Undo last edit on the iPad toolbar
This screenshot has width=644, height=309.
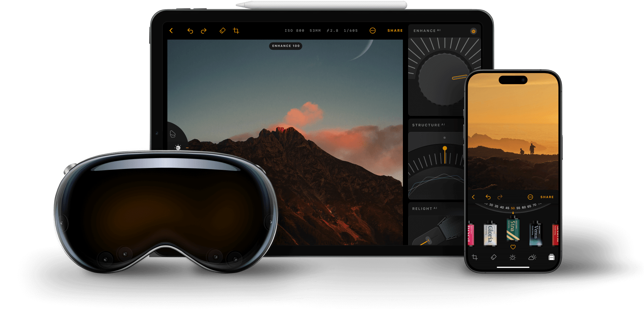(190, 31)
